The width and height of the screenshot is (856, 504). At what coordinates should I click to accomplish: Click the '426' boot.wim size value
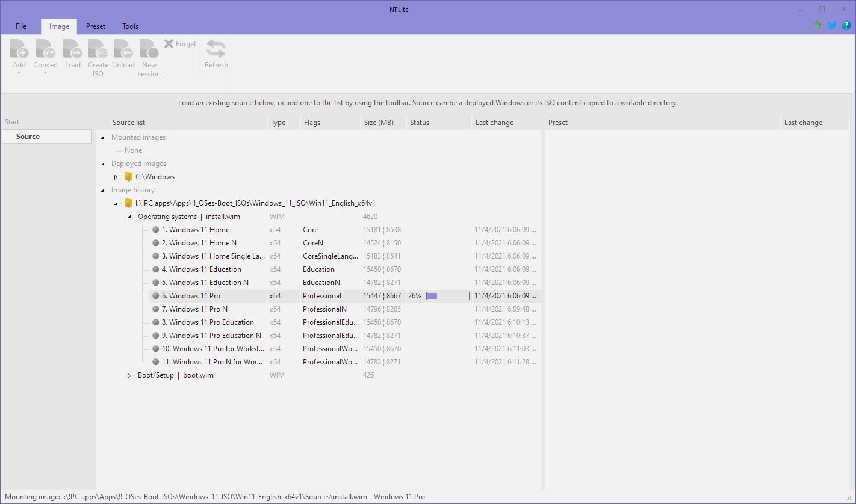point(368,375)
